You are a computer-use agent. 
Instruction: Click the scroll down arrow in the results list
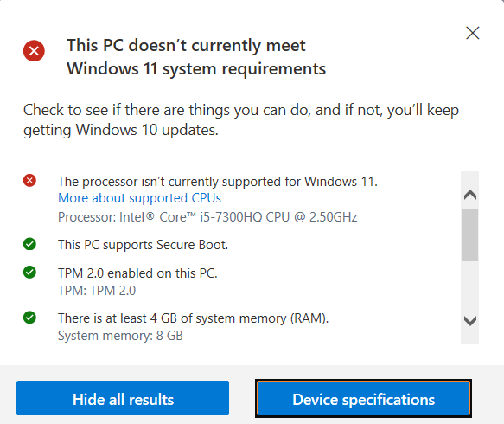tap(470, 321)
